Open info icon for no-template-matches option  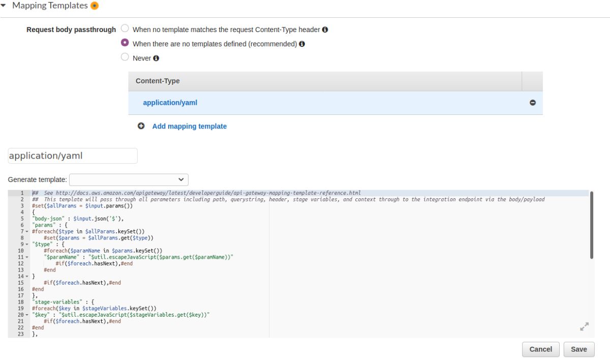point(325,29)
